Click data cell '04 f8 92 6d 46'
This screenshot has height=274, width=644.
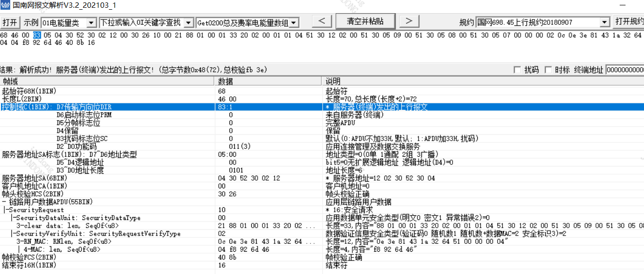(x=244, y=249)
